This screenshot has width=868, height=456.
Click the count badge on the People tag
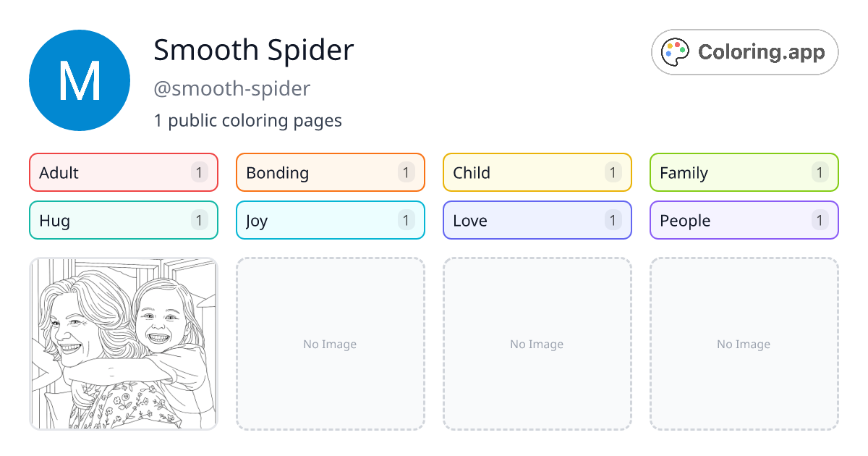(x=819, y=220)
